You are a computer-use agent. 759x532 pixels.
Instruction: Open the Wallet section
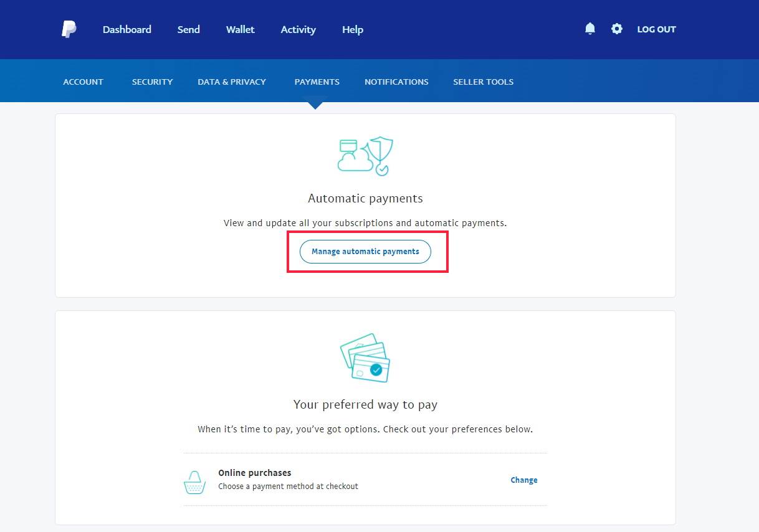tap(240, 29)
